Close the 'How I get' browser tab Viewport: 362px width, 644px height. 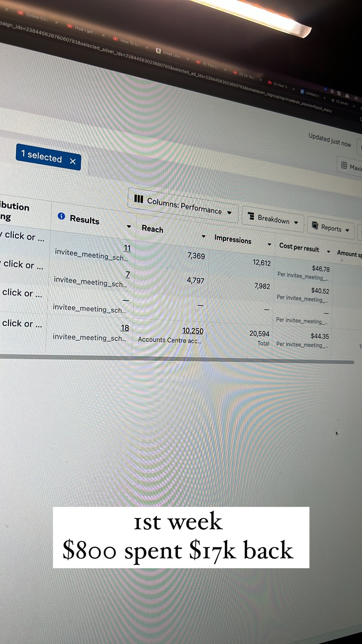pyautogui.click(x=103, y=36)
